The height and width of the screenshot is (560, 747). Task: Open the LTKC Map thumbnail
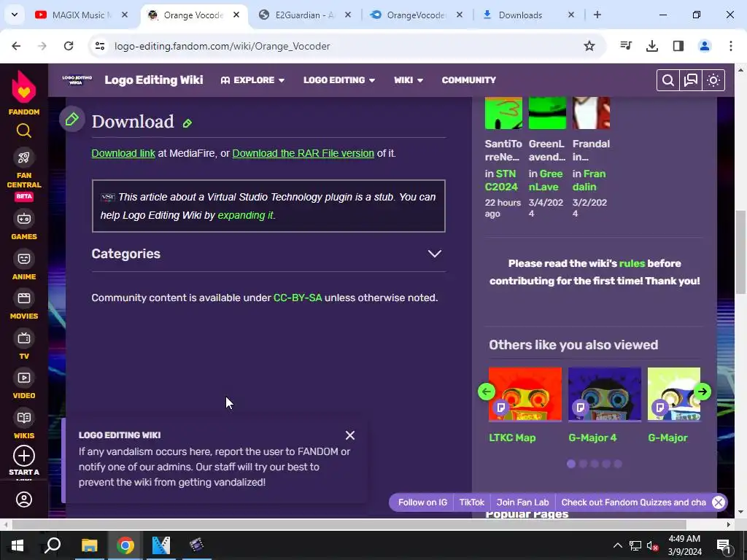pos(525,394)
